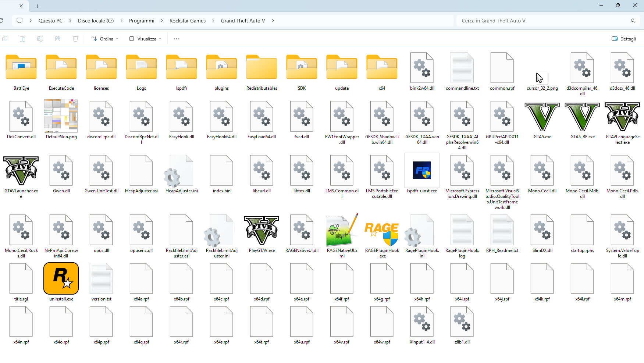644x363 pixels.
Task: Select the file name 'XInput1_4.dll'
Action: (x=422, y=342)
